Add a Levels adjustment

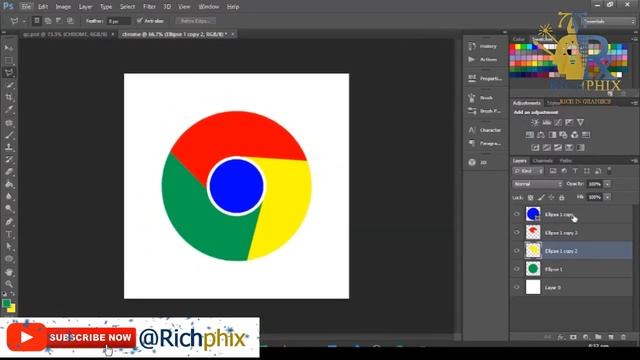(546, 122)
